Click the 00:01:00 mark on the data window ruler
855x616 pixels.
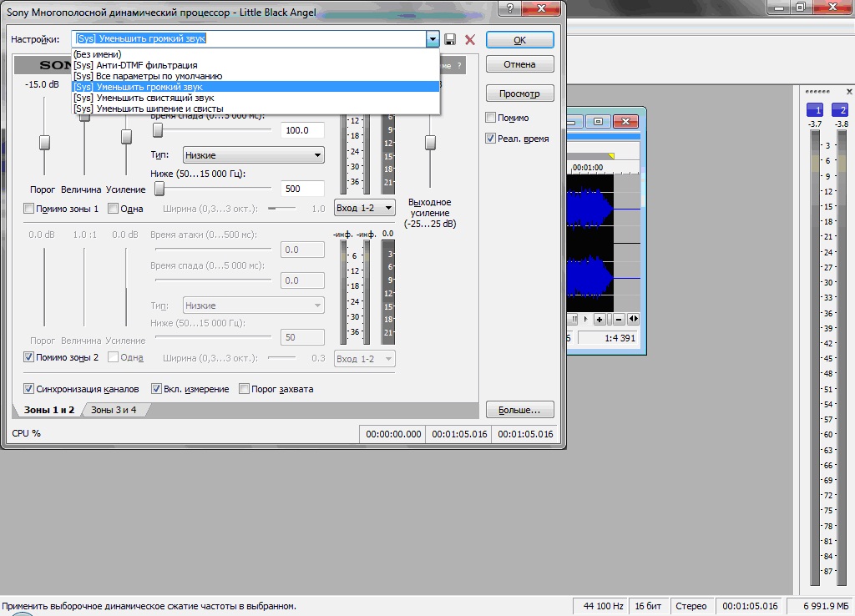(x=588, y=168)
